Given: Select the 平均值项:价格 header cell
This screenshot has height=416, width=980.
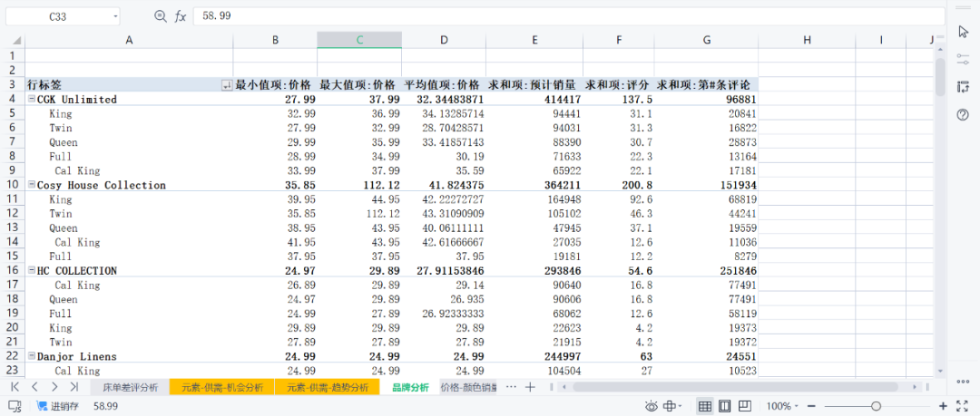Looking at the screenshot, I should pos(444,85).
